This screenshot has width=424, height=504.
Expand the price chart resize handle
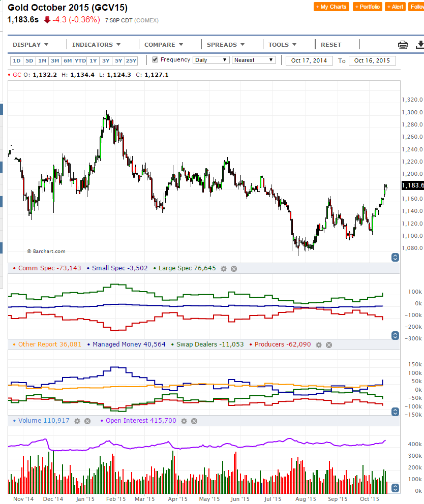coord(395,258)
